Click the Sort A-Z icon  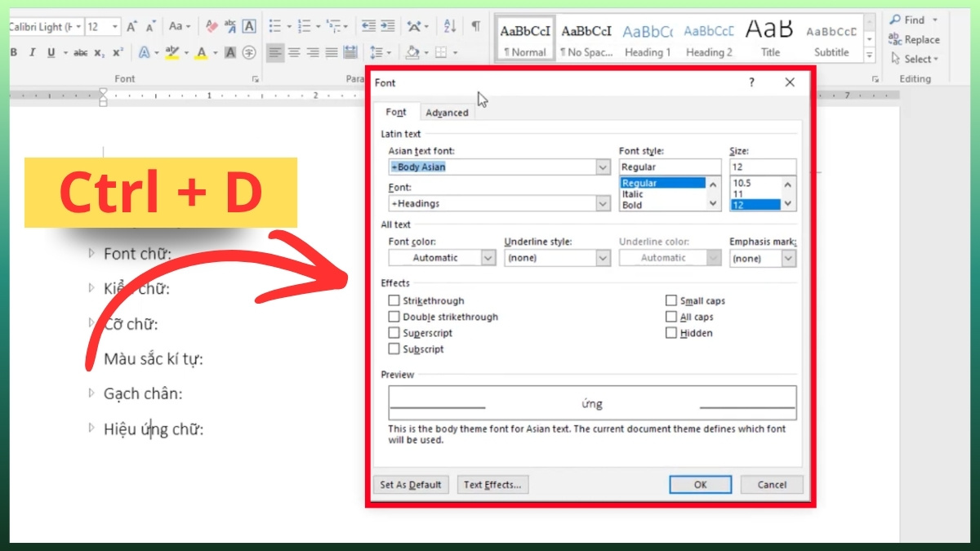coord(450,27)
